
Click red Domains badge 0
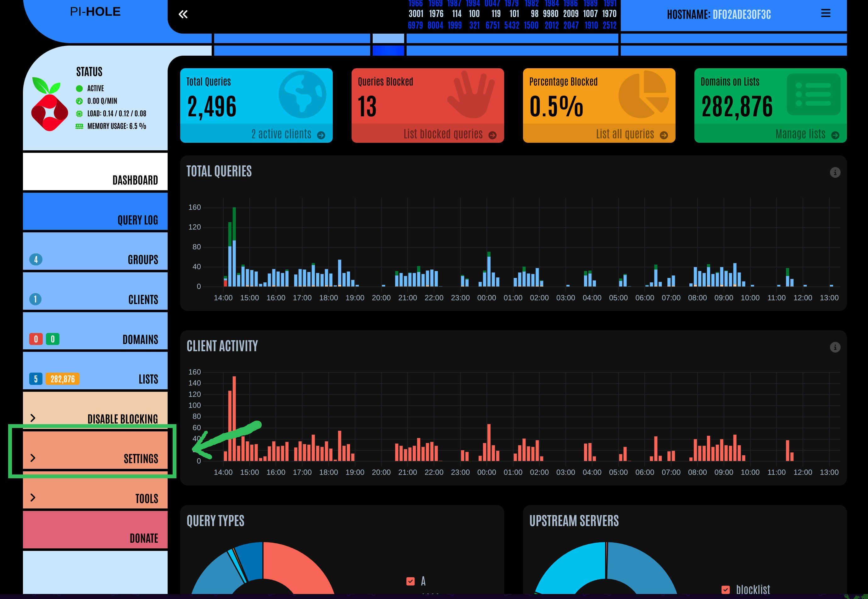[36, 339]
